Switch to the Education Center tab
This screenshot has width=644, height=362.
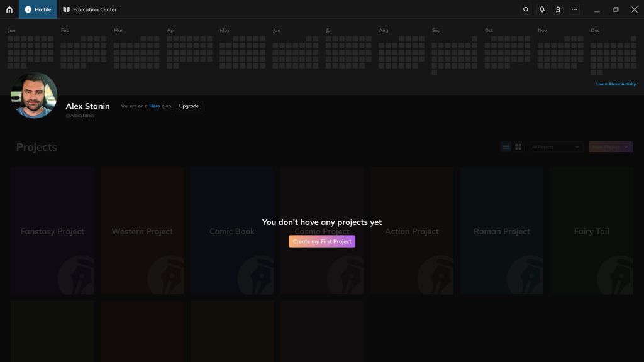(89, 9)
